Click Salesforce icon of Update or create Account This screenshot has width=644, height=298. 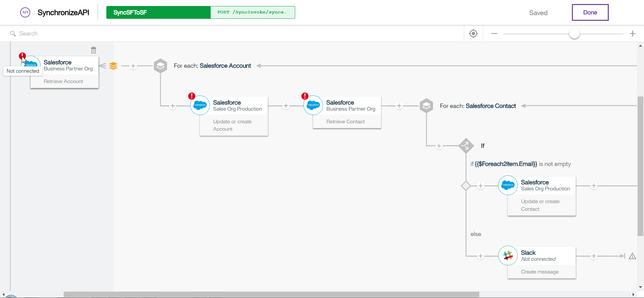pyautogui.click(x=200, y=105)
